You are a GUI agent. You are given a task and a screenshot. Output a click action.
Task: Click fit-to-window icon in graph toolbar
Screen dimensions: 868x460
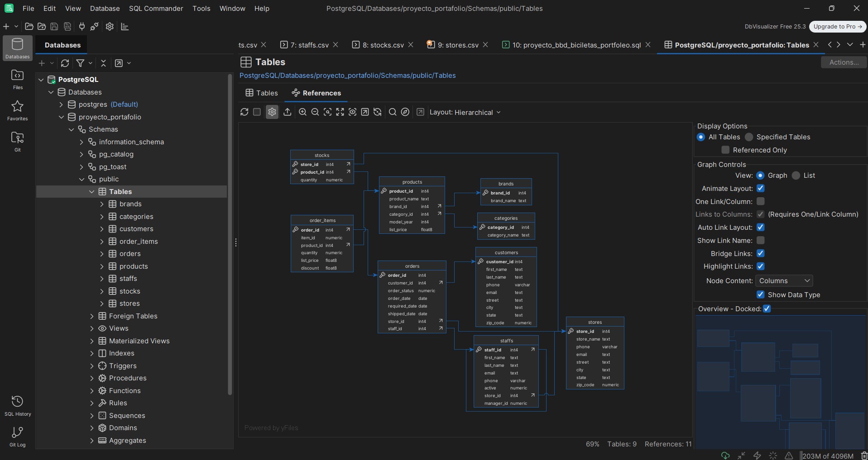(340, 112)
